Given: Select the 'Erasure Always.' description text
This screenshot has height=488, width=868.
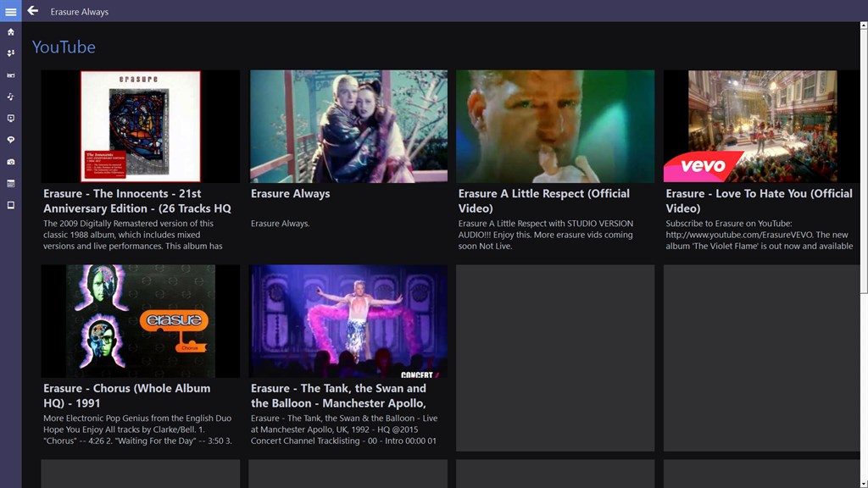Looking at the screenshot, I should point(280,224).
